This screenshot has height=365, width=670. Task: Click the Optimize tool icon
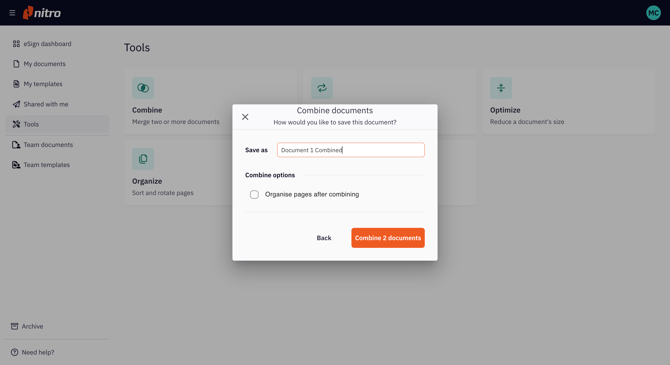[x=501, y=88]
